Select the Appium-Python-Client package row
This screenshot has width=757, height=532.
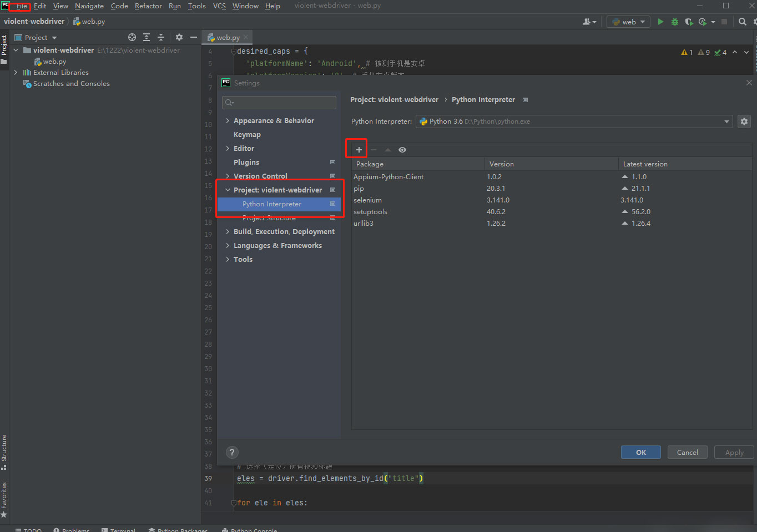point(551,176)
